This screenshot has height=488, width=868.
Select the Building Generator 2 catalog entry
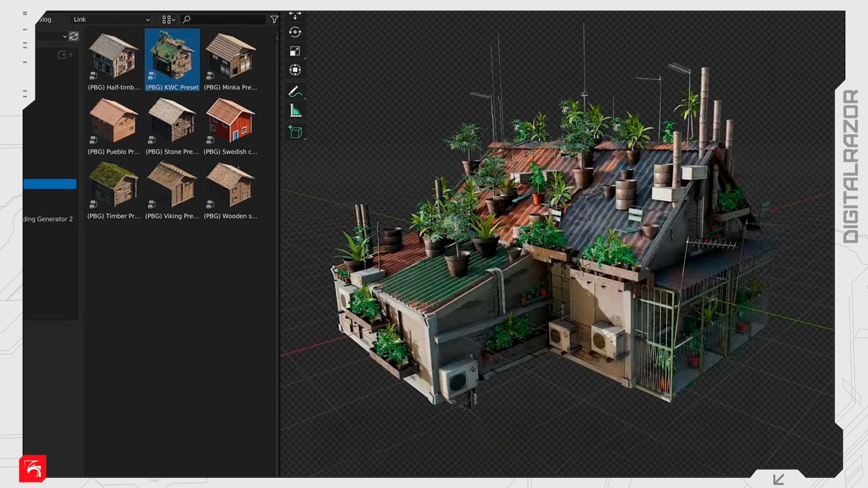[48, 219]
